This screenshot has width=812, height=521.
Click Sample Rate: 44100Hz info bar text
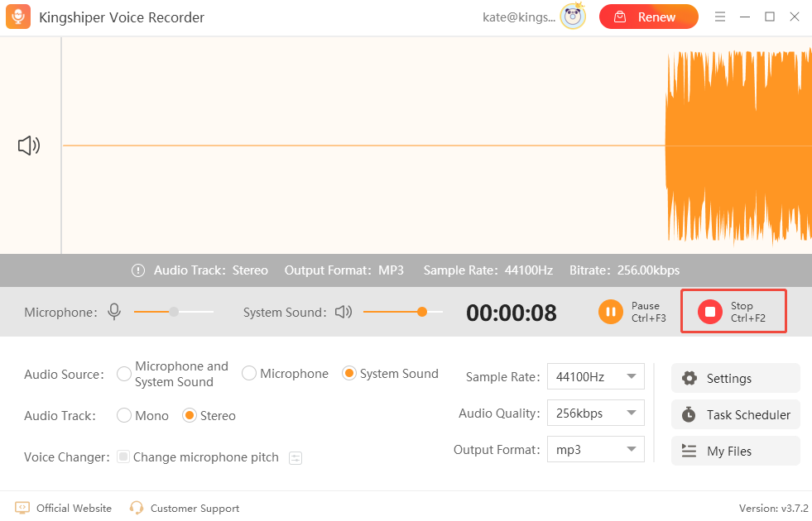pyautogui.click(x=488, y=270)
